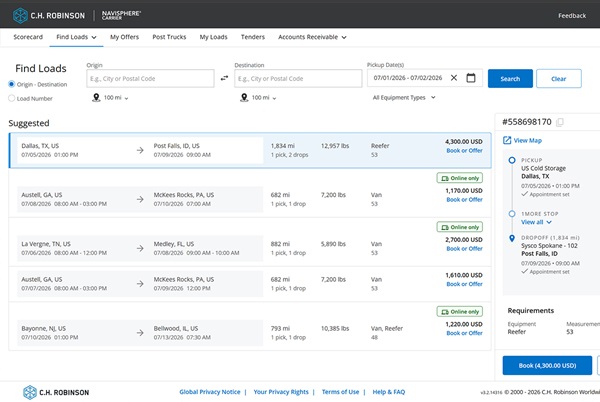Open the Tenders tab
This screenshot has width=600, height=402.
253,37
